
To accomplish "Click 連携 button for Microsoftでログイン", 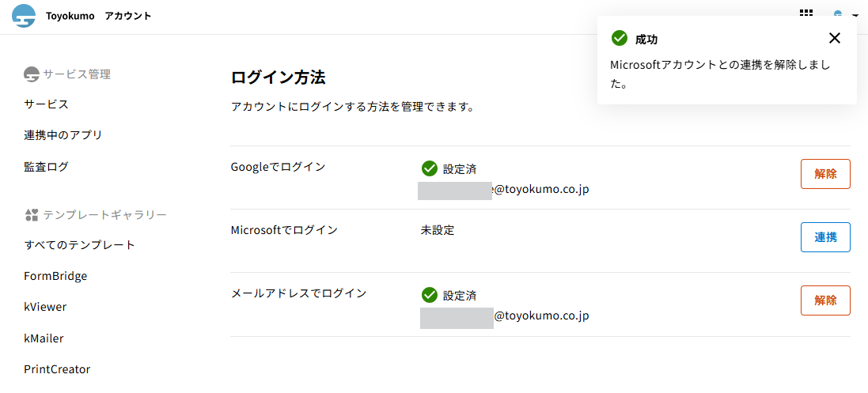I will pos(825,237).
